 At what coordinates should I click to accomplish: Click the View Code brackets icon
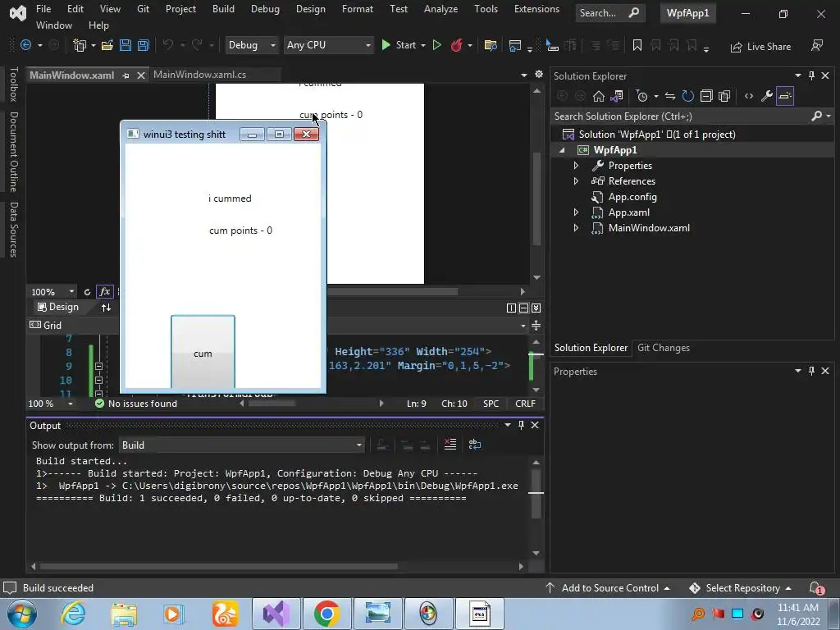click(748, 96)
